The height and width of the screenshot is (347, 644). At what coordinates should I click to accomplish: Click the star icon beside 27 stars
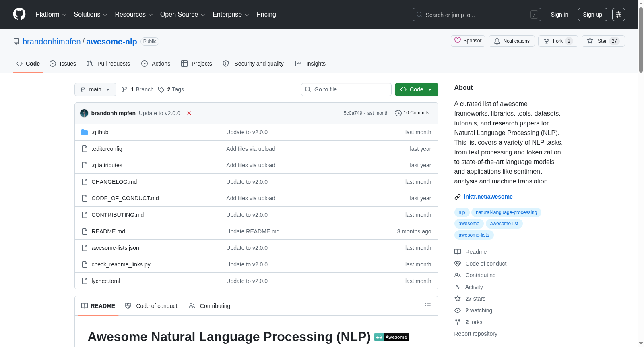[x=458, y=299]
